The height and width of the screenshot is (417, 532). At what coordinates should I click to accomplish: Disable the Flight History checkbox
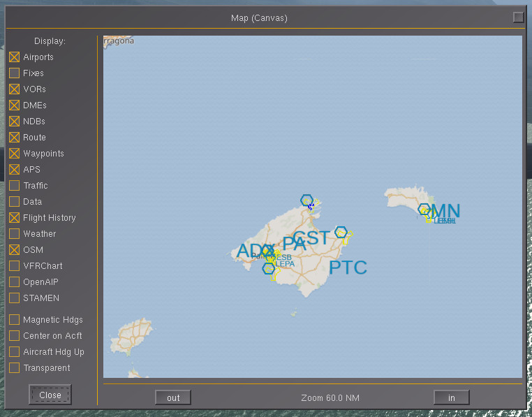(14, 218)
